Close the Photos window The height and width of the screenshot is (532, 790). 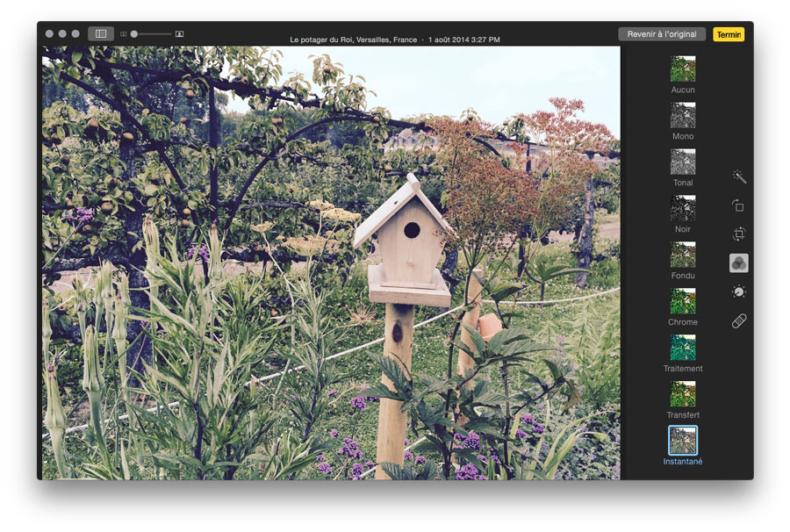pyautogui.click(x=49, y=33)
